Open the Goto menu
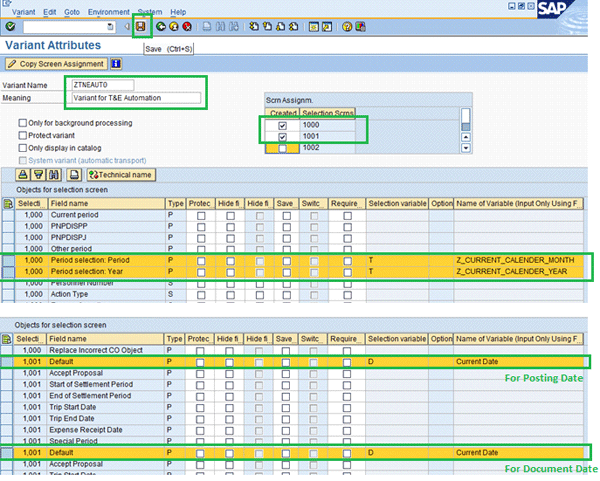The image size is (600, 481). tap(72, 10)
